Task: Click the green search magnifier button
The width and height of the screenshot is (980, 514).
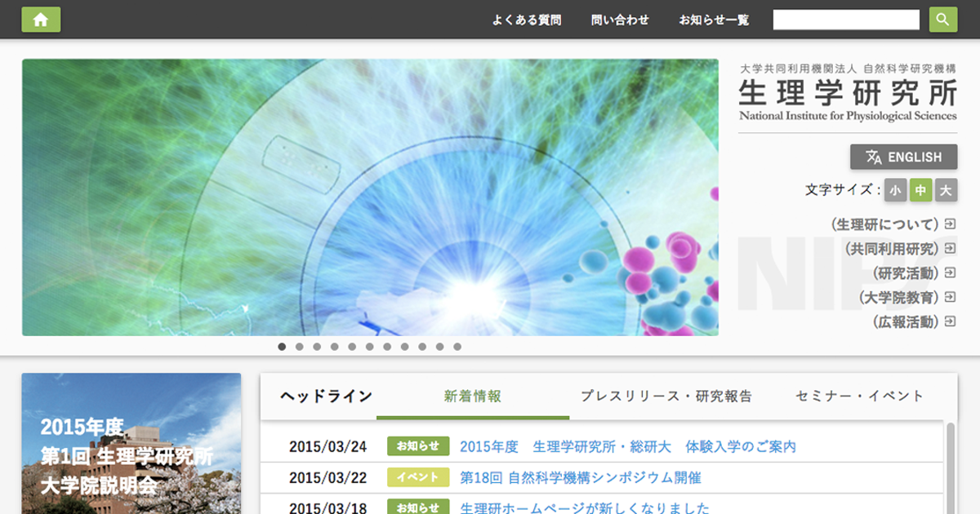Action: click(943, 20)
